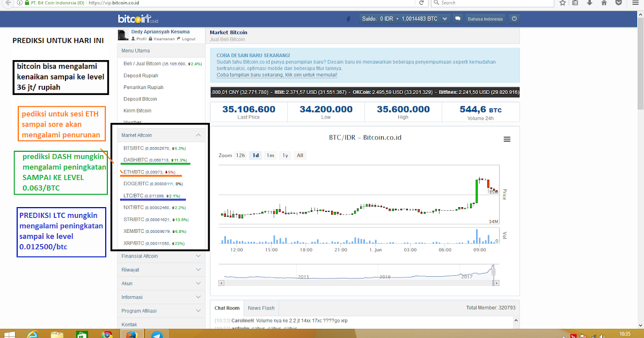The height and width of the screenshot is (338, 644).
Task: Click the right arrow of chart navigator
Action: [497, 283]
